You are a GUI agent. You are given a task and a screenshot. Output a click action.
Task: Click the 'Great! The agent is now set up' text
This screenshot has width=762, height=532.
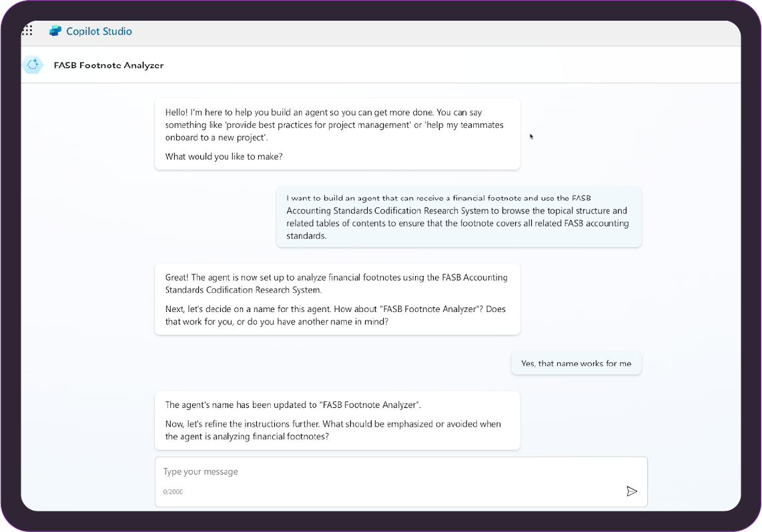coord(336,283)
